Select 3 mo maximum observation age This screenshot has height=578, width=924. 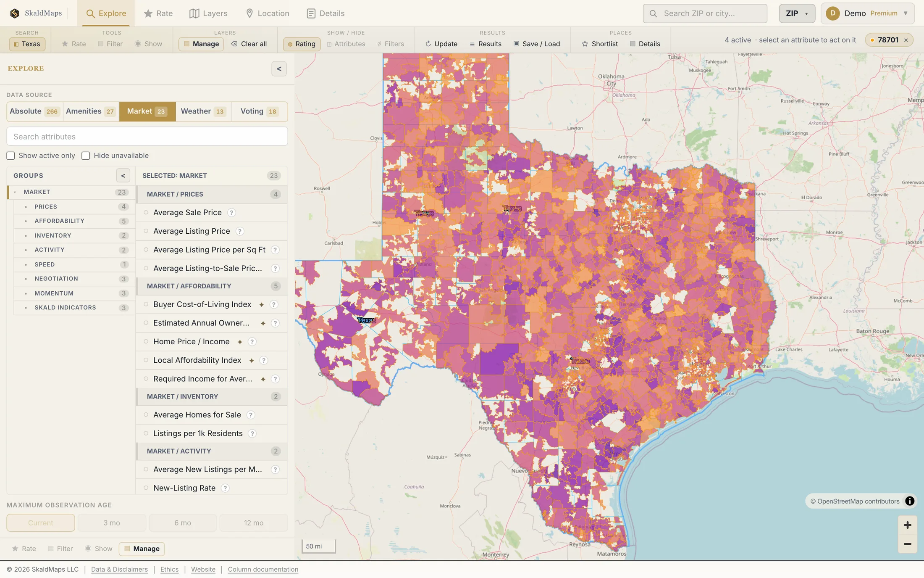point(112,523)
